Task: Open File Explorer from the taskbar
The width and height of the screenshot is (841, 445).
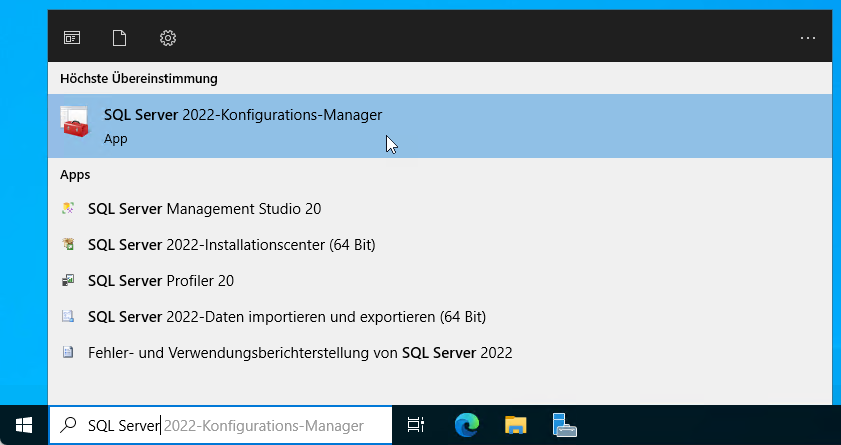Action: [515, 425]
